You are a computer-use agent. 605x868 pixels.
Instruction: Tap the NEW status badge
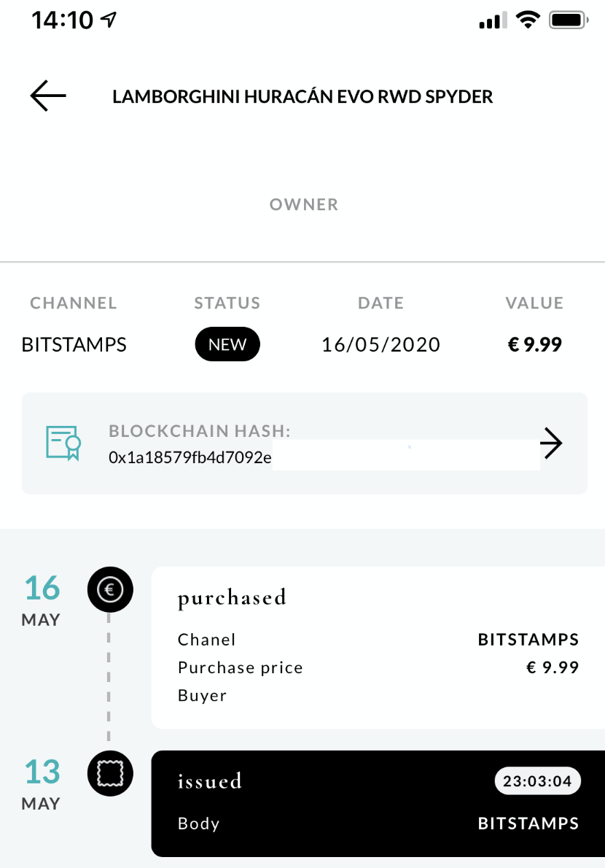(227, 344)
